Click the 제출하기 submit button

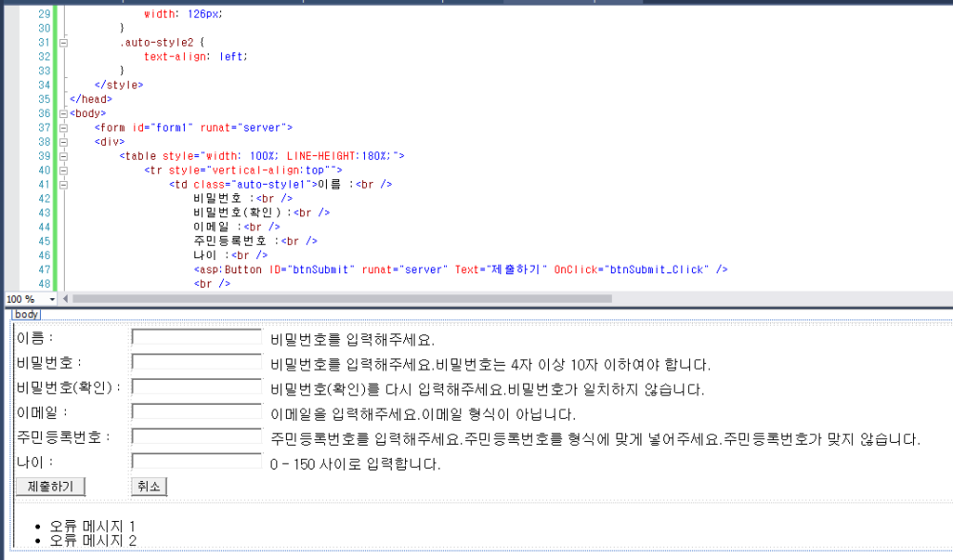51,487
